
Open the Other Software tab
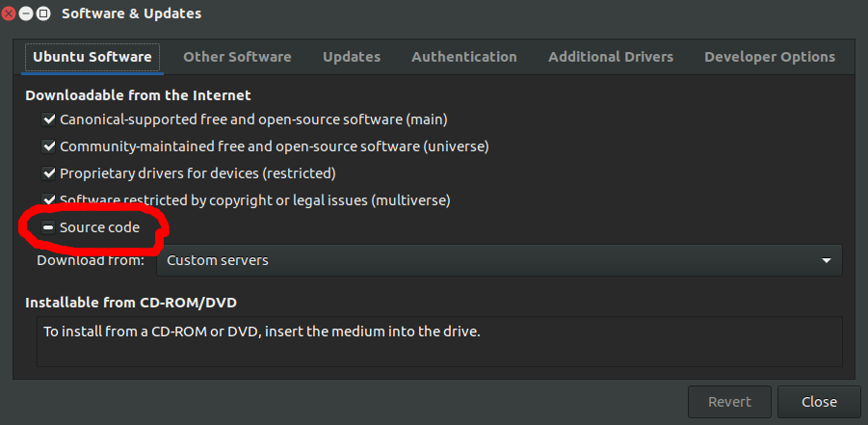237,57
